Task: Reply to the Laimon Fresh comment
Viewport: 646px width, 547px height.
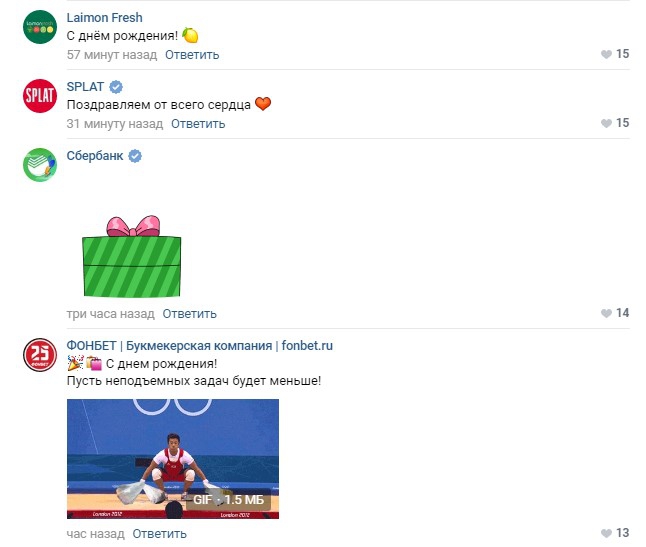Action: (192, 55)
